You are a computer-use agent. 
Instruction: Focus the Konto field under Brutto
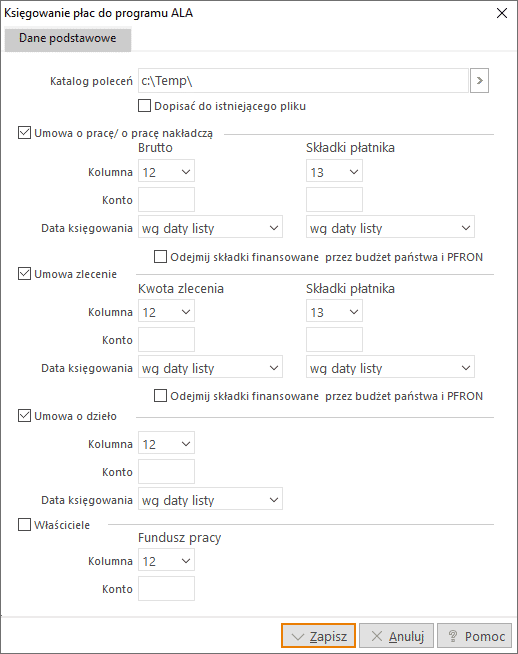pos(166,199)
